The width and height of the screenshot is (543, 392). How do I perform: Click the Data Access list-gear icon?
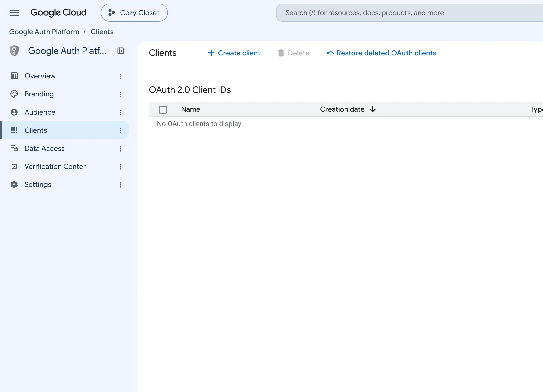[x=14, y=148]
